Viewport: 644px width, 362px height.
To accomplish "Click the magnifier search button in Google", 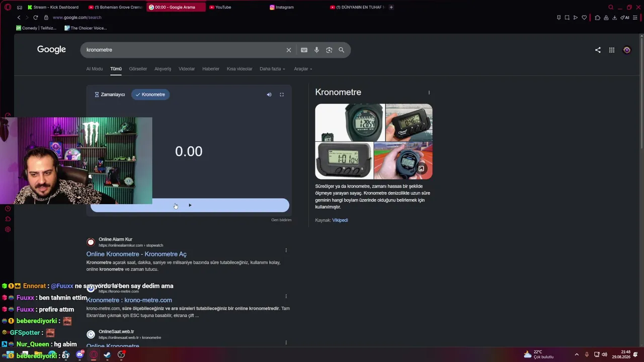I will click(342, 50).
